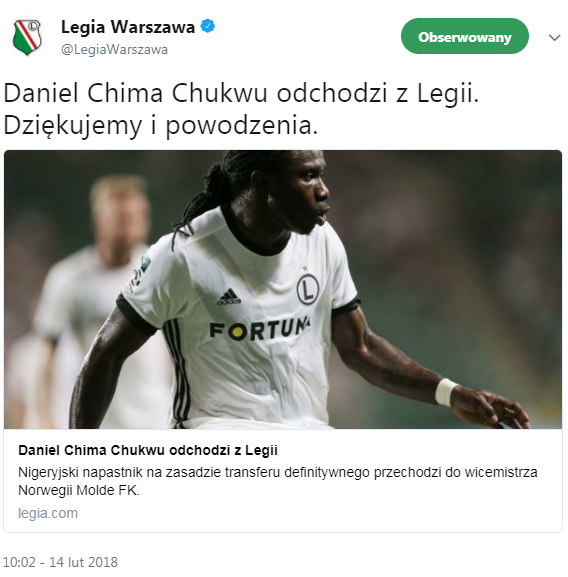The height and width of the screenshot is (577, 568).
Task: Open the @LegiaWarszawa handle link
Action: tap(114, 50)
